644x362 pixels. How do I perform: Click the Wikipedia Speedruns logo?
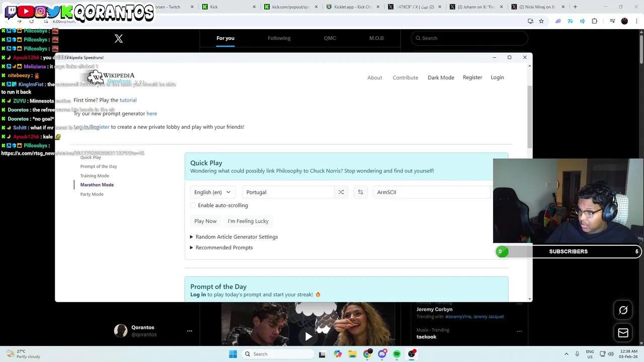coord(111,77)
